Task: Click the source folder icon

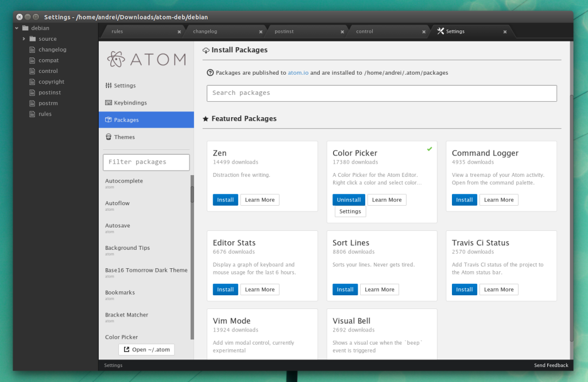Action: (x=33, y=38)
